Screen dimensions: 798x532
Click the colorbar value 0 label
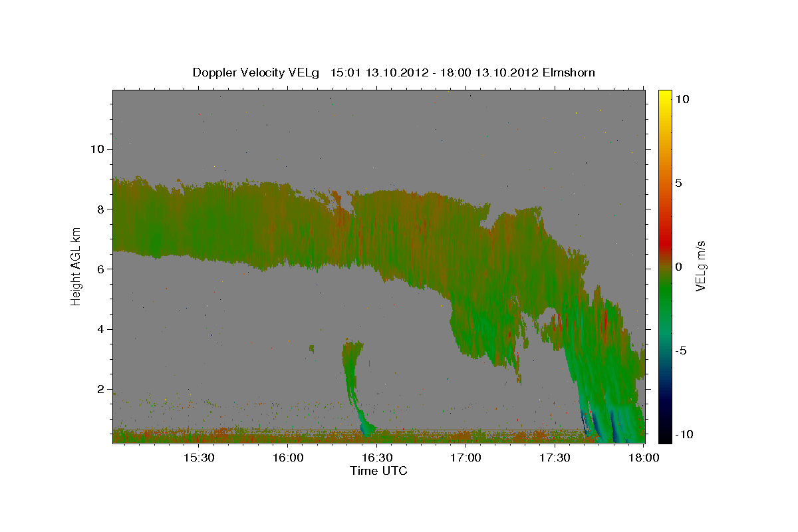point(680,267)
